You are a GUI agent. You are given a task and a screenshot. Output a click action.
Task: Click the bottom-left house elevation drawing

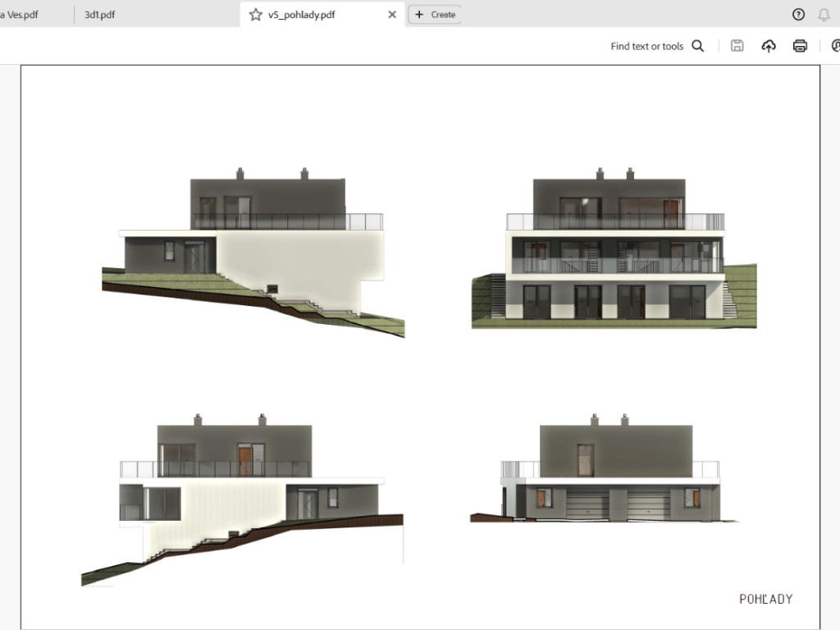242,496
